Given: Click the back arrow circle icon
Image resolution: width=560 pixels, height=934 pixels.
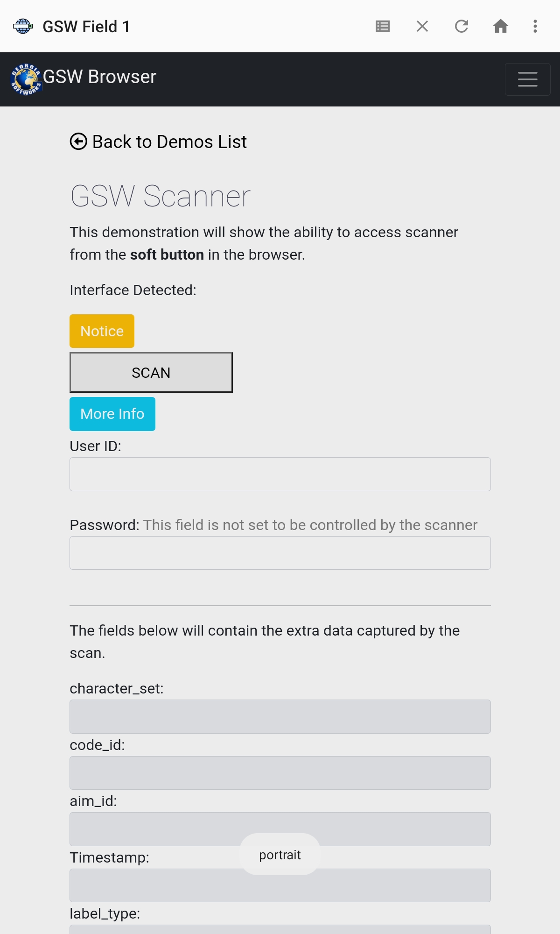Looking at the screenshot, I should click(x=78, y=142).
